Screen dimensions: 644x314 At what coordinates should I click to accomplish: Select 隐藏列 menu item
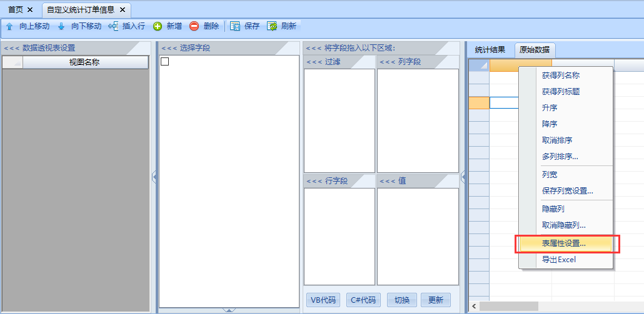(x=567, y=209)
